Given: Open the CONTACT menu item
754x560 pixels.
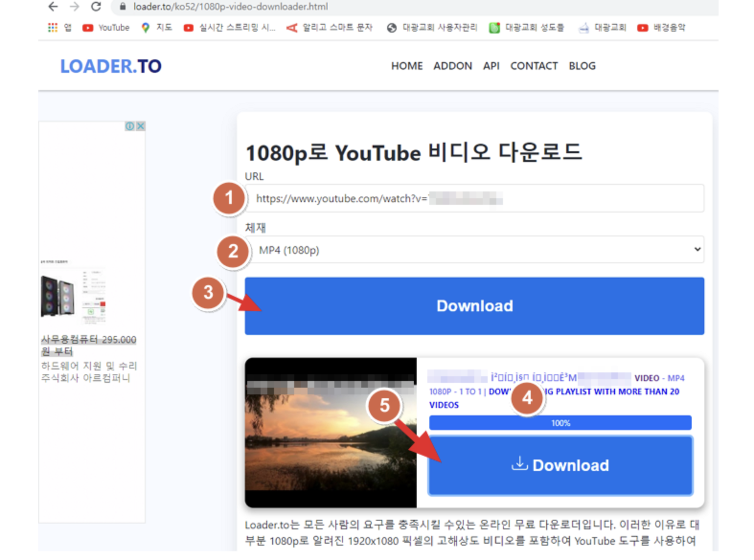Looking at the screenshot, I should tap(534, 66).
